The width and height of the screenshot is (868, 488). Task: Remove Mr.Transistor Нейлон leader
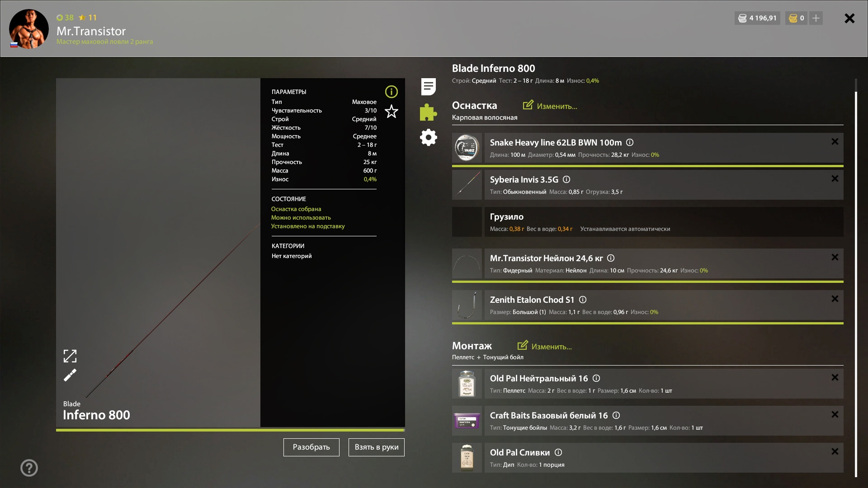835,258
